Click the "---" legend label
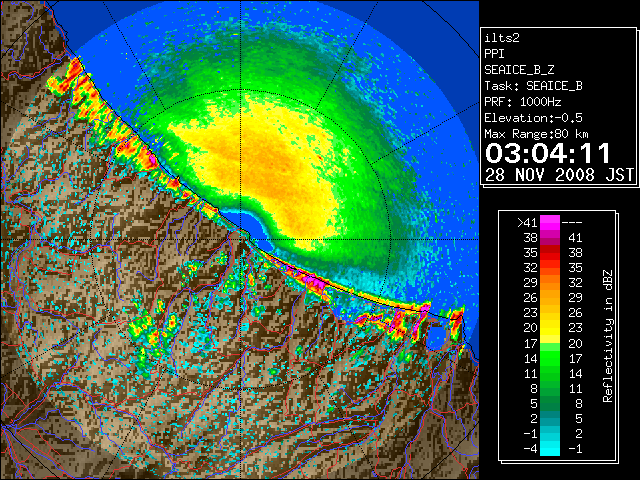The image size is (640, 480). tap(572, 222)
